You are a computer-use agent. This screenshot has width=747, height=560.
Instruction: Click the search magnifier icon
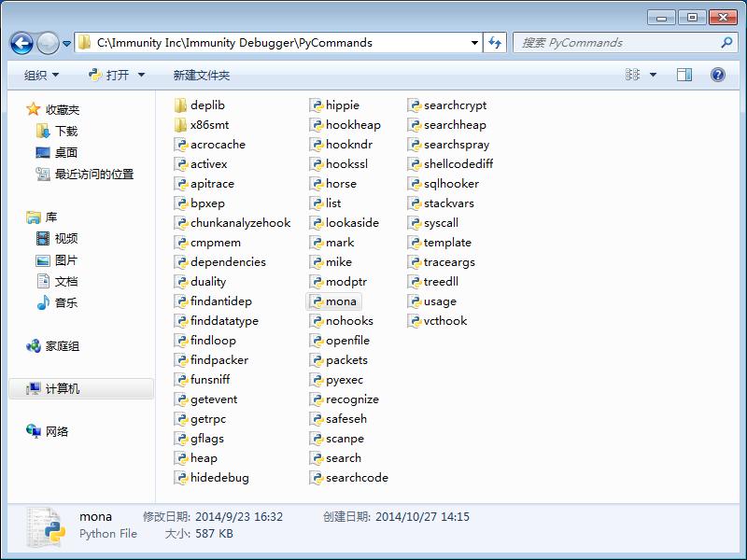pos(726,43)
